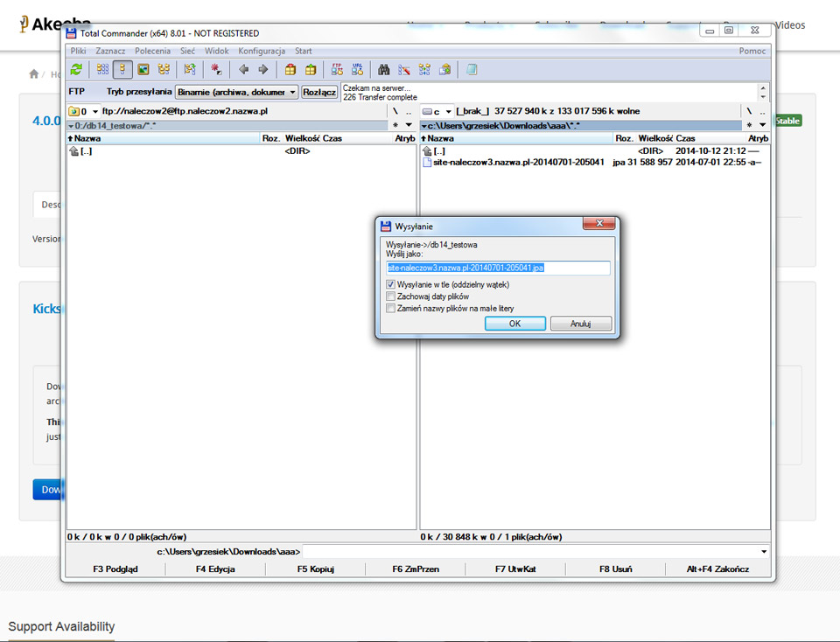The width and height of the screenshot is (840, 642).
Task: Click the red asterisk toolbar icon
Action: [x=216, y=70]
